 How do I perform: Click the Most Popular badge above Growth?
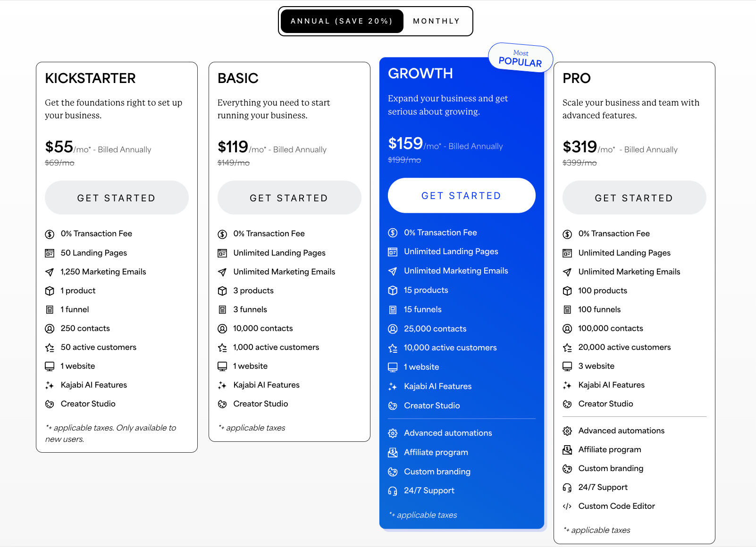click(x=520, y=58)
